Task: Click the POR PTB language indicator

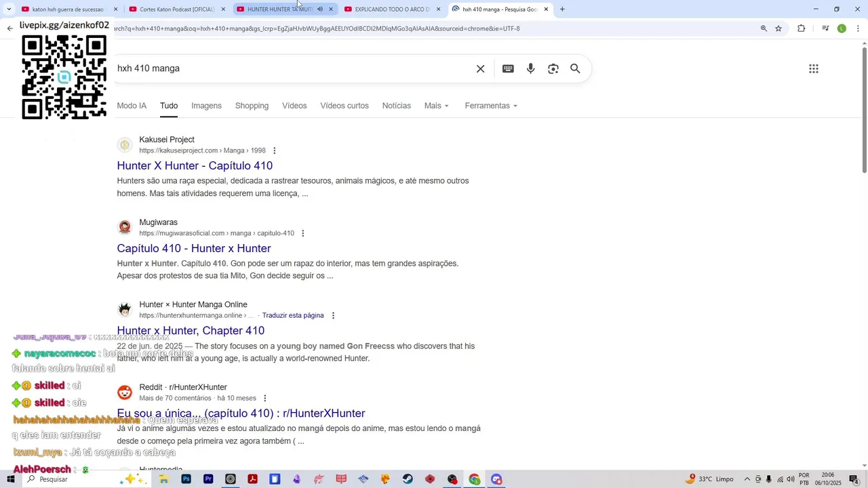Action: pyautogui.click(x=804, y=479)
